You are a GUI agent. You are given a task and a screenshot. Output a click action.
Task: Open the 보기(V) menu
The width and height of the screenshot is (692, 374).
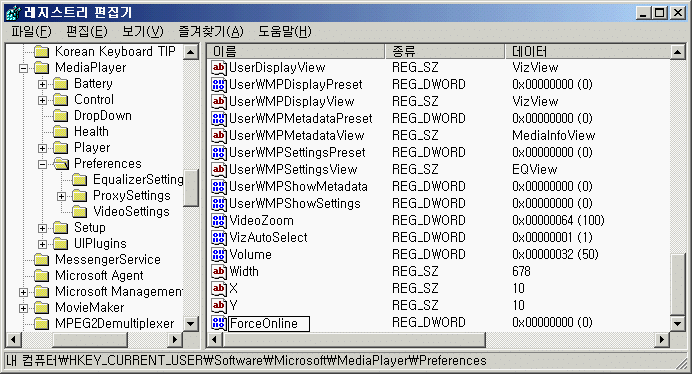click(x=143, y=32)
